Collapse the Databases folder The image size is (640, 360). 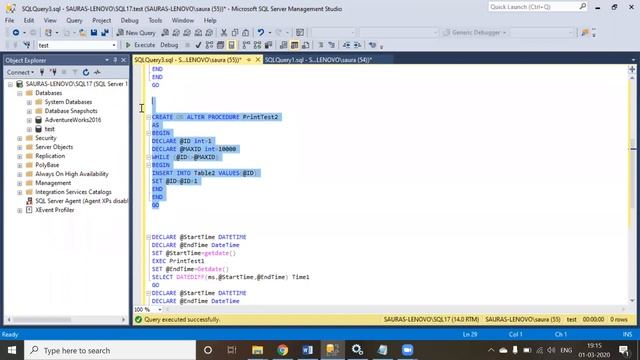pyautogui.click(x=20, y=93)
